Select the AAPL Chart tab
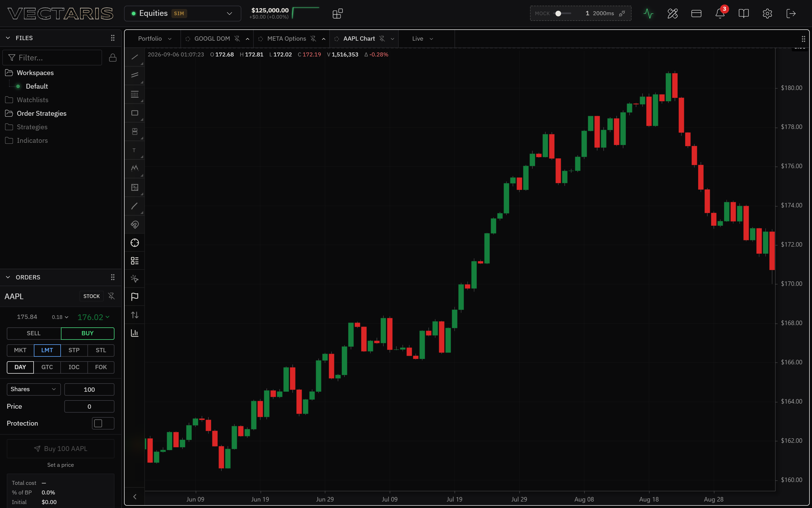 point(359,39)
